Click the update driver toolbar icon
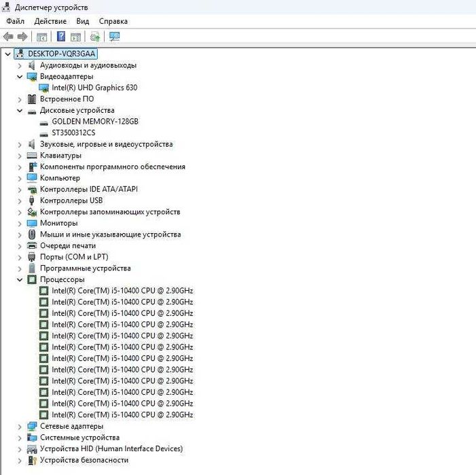The image size is (476, 475). click(95, 37)
